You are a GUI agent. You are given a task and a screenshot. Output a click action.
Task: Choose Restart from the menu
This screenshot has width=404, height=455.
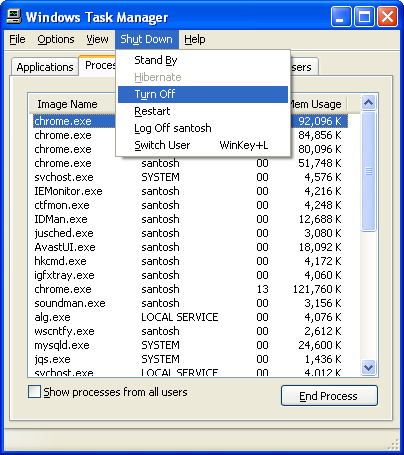pos(203,111)
